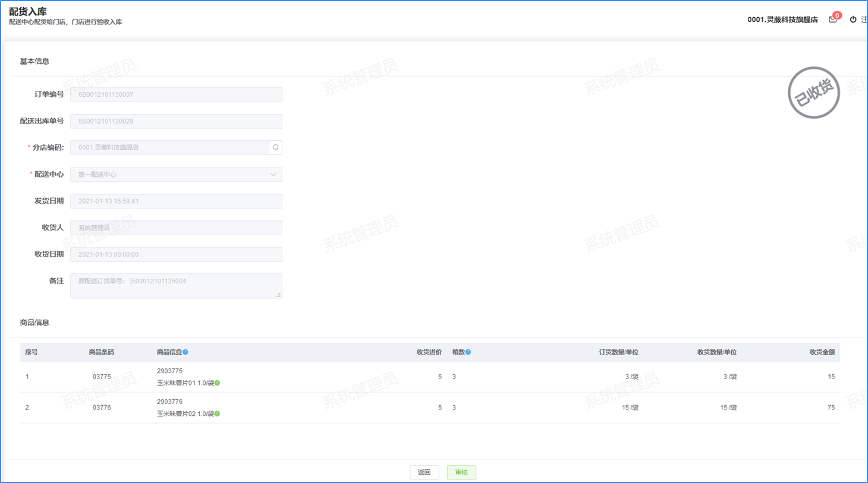The height and width of the screenshot is (483, 868).
Task: Click the 收货数量/单位 column header
Action: coord(717,352)
